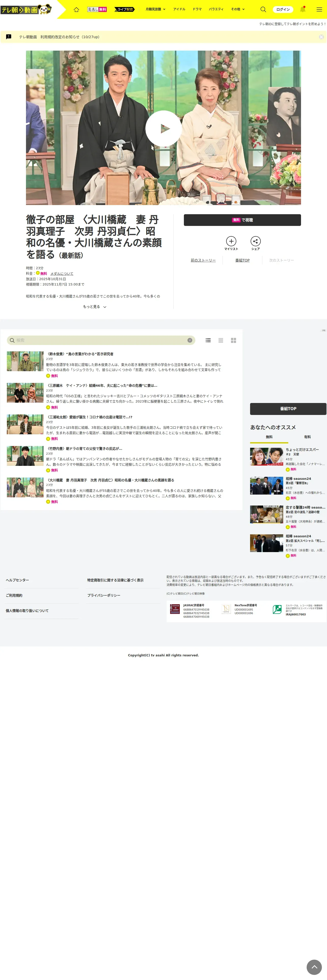Expand the その他 dropdown menu

(x=238, y=9)
